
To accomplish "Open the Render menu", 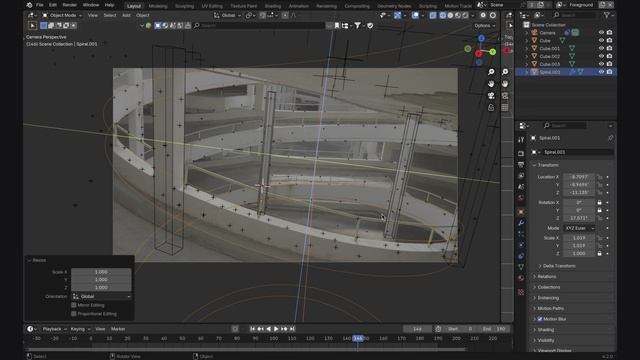I will [69, 5].
